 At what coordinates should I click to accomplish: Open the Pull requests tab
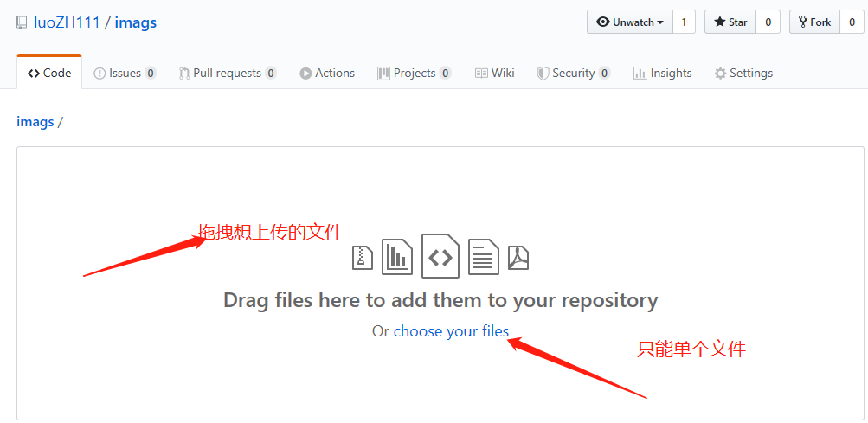(x=228, y=73)
